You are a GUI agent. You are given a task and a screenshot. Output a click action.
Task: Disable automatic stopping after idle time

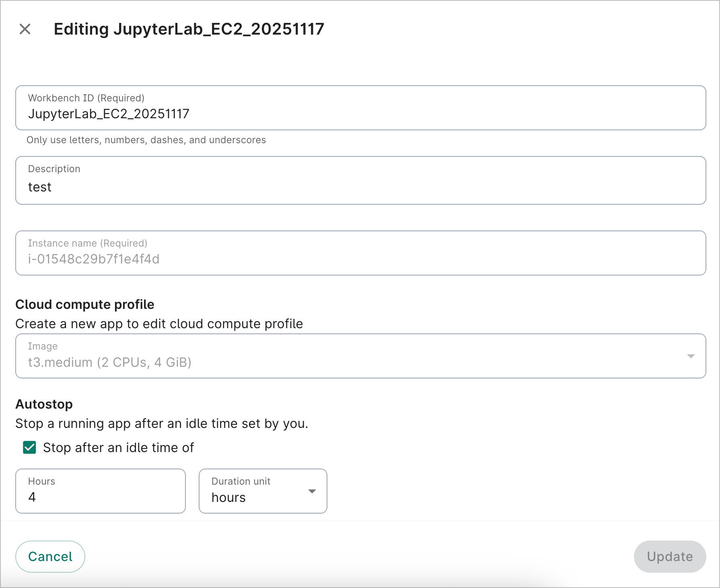(29, 447)
